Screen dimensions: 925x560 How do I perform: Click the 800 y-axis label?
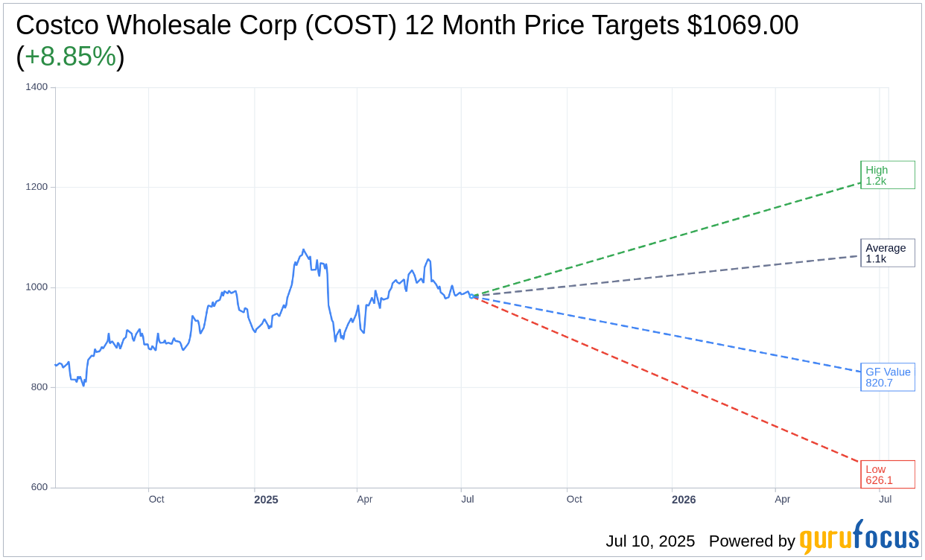[x=39, y=387]
